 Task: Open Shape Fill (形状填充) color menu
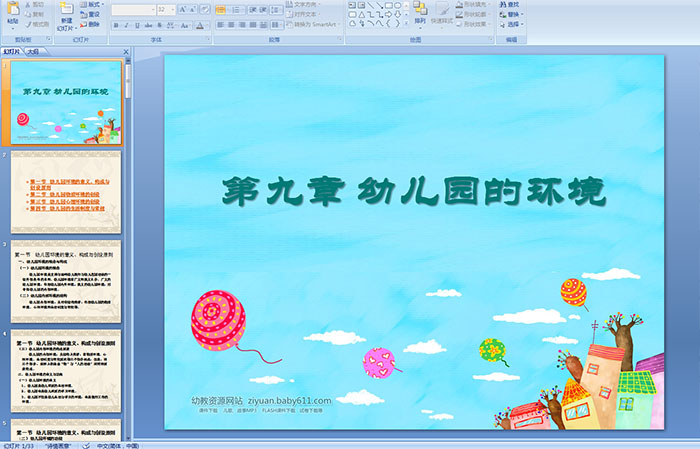(x=473, y=4)
